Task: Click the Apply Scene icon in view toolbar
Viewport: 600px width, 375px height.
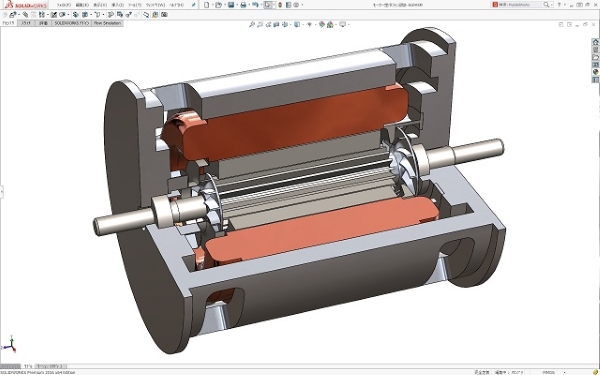Action: pyautogui.click(x=330, y=24)
